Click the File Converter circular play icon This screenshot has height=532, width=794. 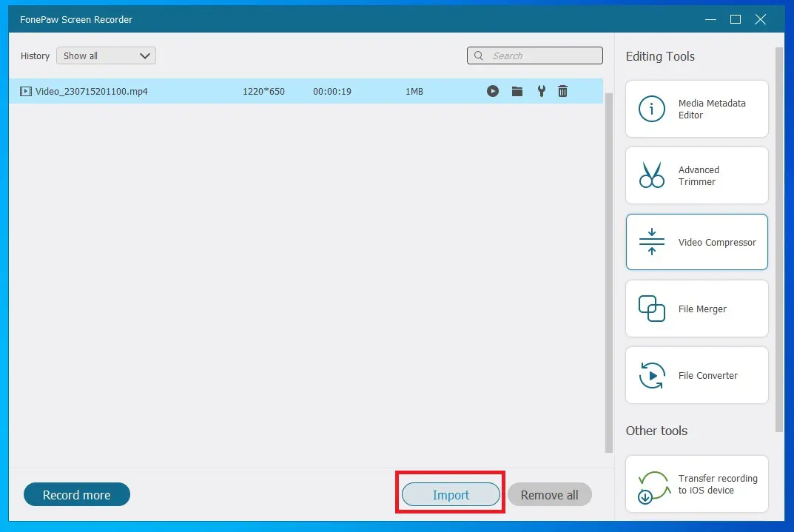652,375
